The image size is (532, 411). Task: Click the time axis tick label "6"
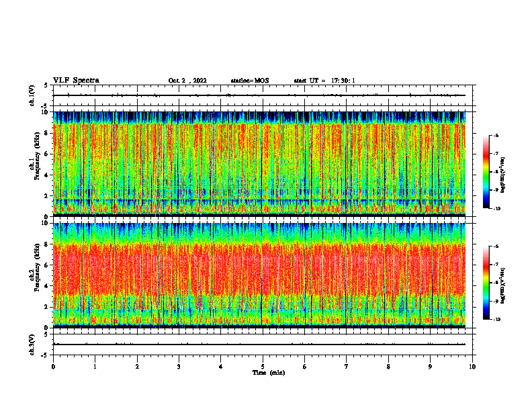(305, 367)
